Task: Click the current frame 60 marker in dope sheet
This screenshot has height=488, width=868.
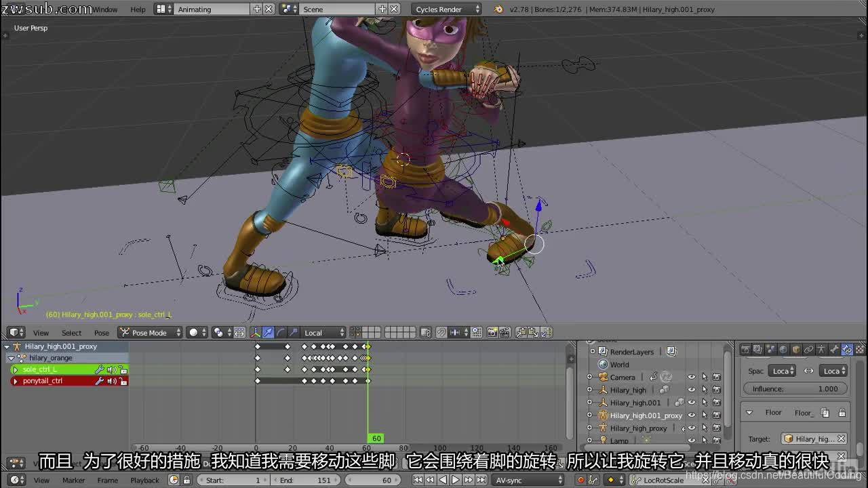Action: pos(376,439)
